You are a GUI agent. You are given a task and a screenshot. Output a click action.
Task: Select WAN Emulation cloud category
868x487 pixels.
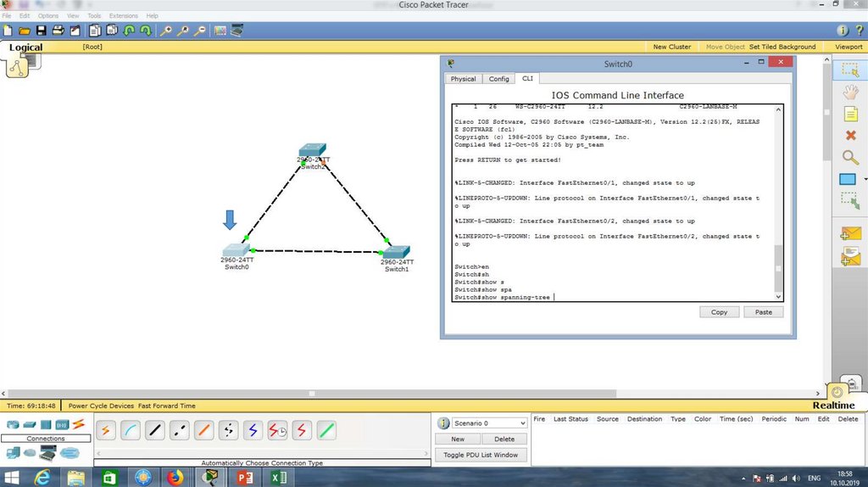click(30, 453)
